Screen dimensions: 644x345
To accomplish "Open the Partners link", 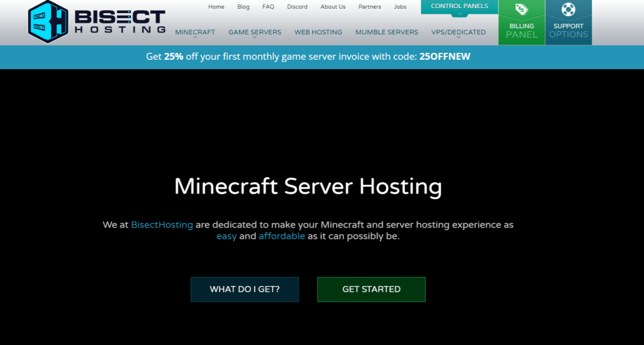I will coord(370,6).
